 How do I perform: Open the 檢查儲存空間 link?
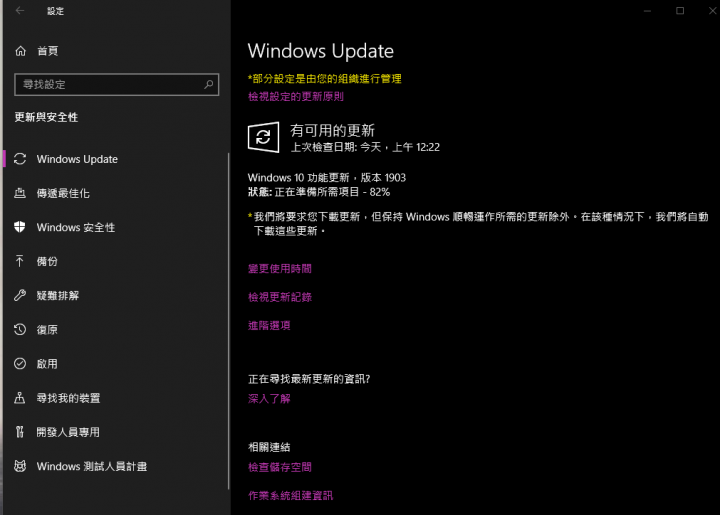tap(280, 467)
